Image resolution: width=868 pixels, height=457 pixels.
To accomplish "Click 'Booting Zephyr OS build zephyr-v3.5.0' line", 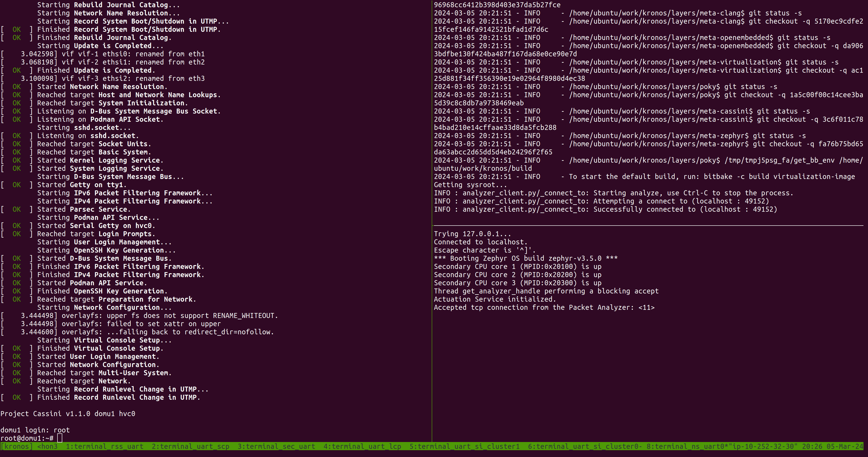I will pyautogui.click(x=526, y=259).
